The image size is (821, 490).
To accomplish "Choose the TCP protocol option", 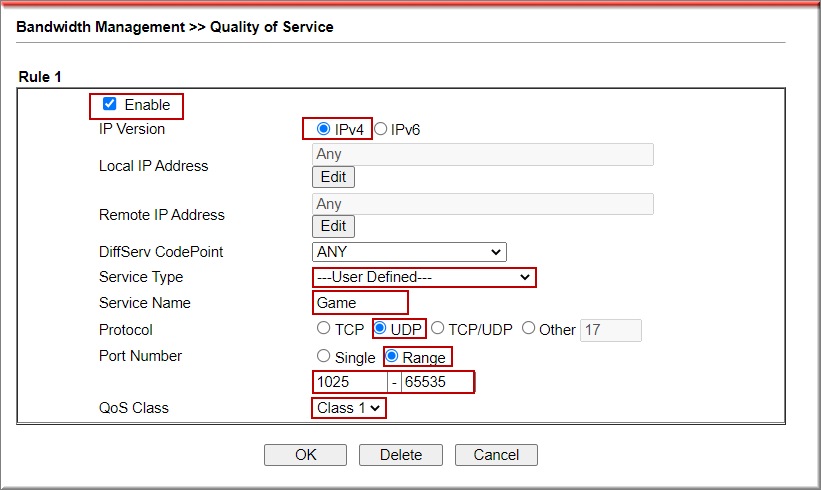I will 324,328.
